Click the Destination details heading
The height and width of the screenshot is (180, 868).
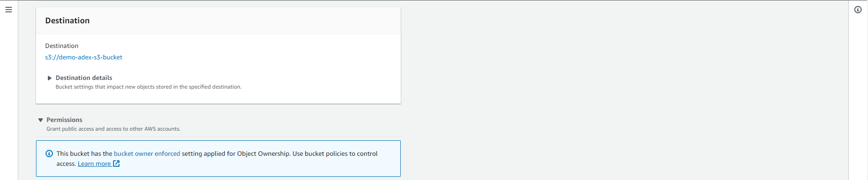click(84, 78)
